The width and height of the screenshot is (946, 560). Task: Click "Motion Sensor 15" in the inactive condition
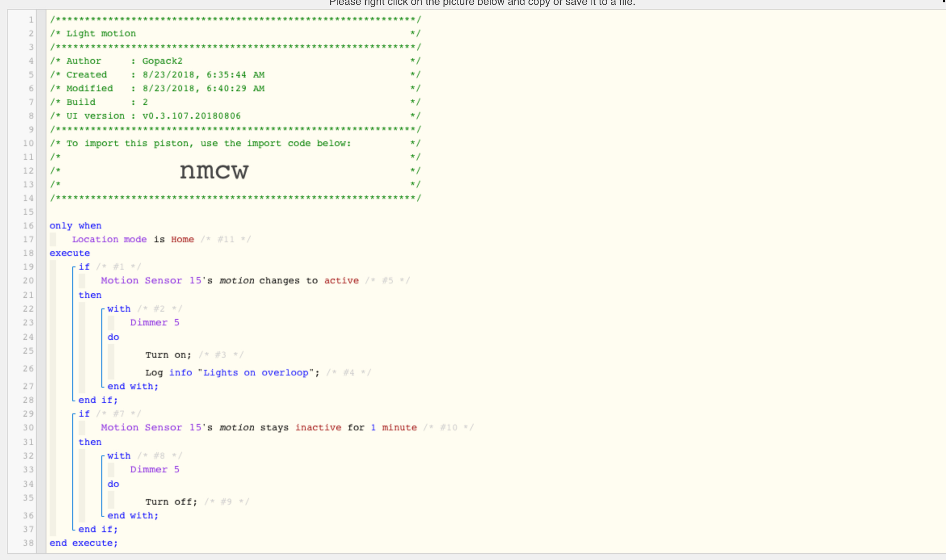pyautogui.click(x=151, y=428)
